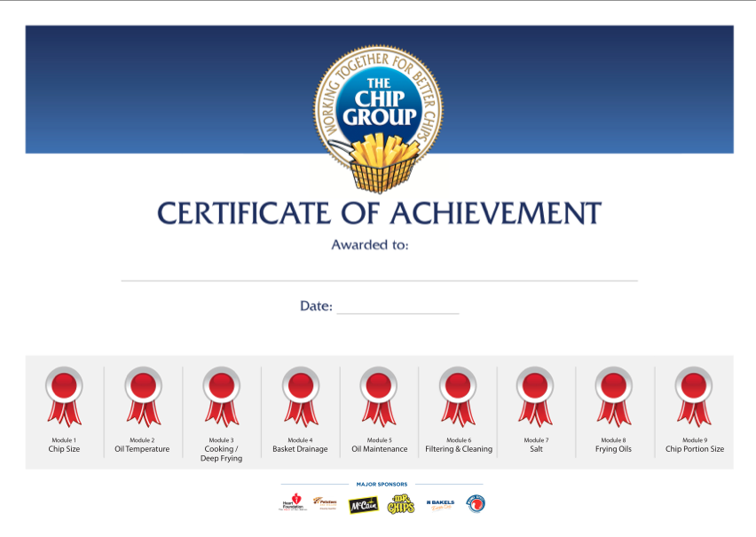Select the Module 9 Chip Portion Size ribbon

[x=694, y=397]
